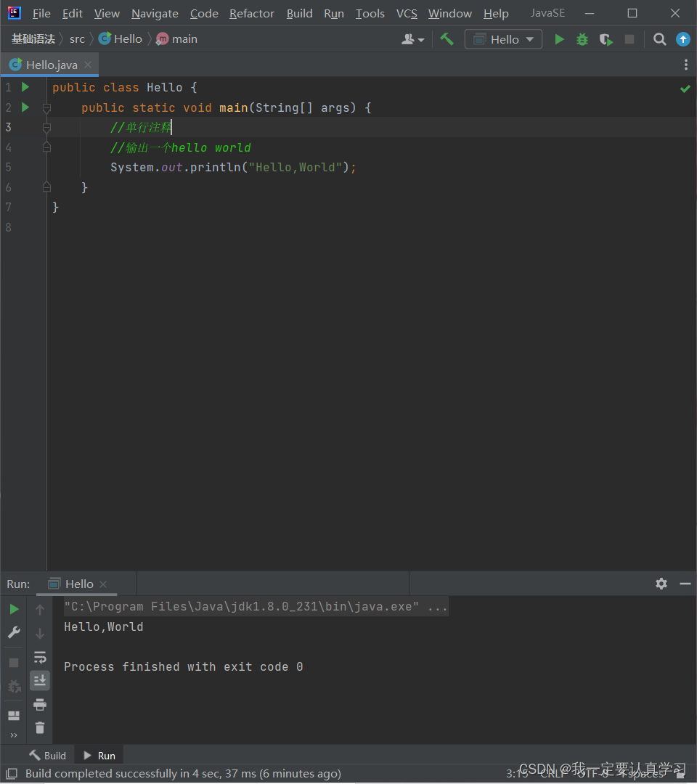Image resolution: width=697 pixels, height=784 pixels.
Task: Toggle the fold marker on line 6
Action: (x=46, y=187)
